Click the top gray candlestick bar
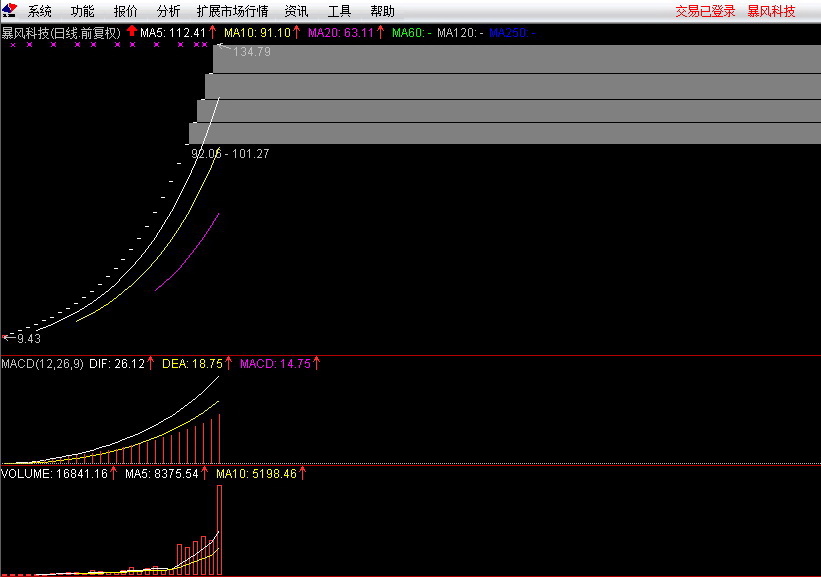 [x=517, y=59]
